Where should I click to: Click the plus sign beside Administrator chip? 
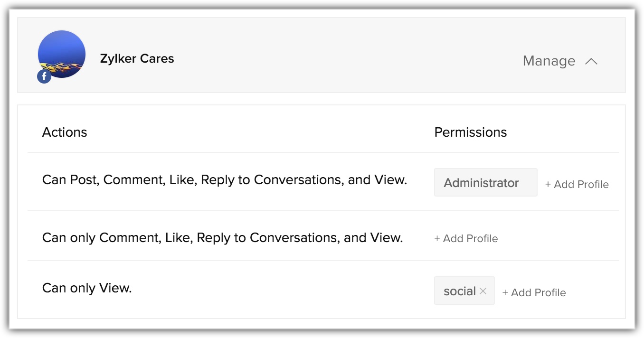click(548, 185)
